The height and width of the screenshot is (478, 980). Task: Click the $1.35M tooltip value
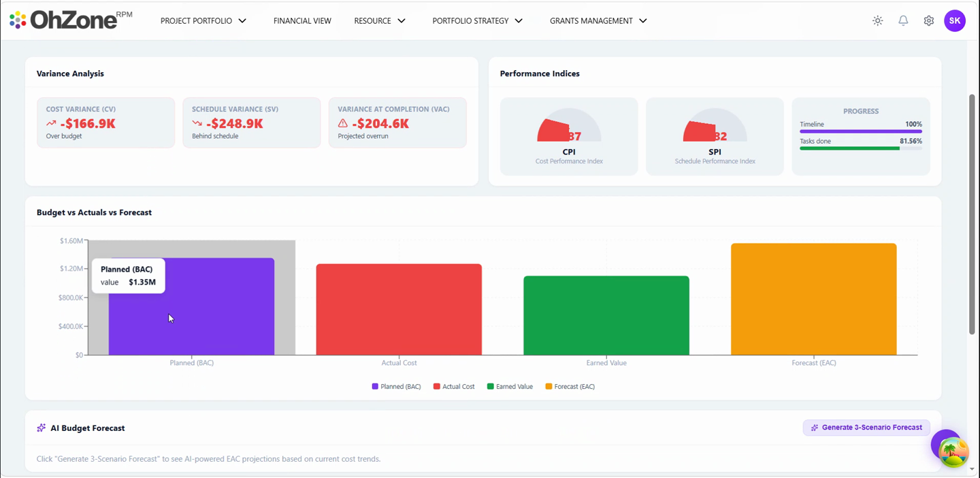click(142, 282)
